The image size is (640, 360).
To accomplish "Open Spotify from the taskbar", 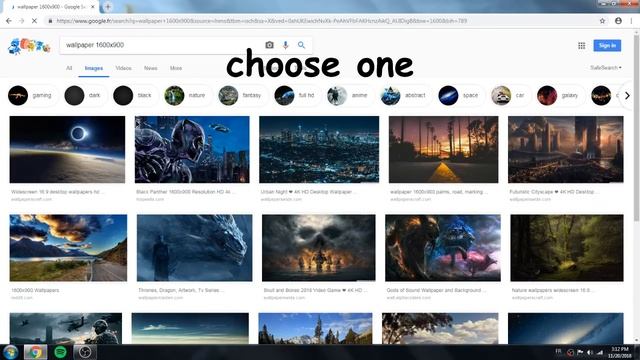I will tap(60, 352).
